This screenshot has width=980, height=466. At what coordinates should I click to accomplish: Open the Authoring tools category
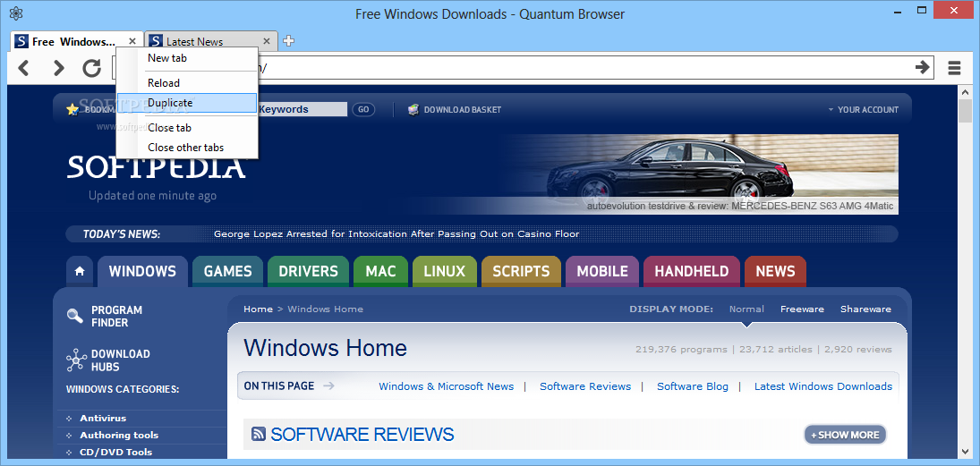[119, 436]
